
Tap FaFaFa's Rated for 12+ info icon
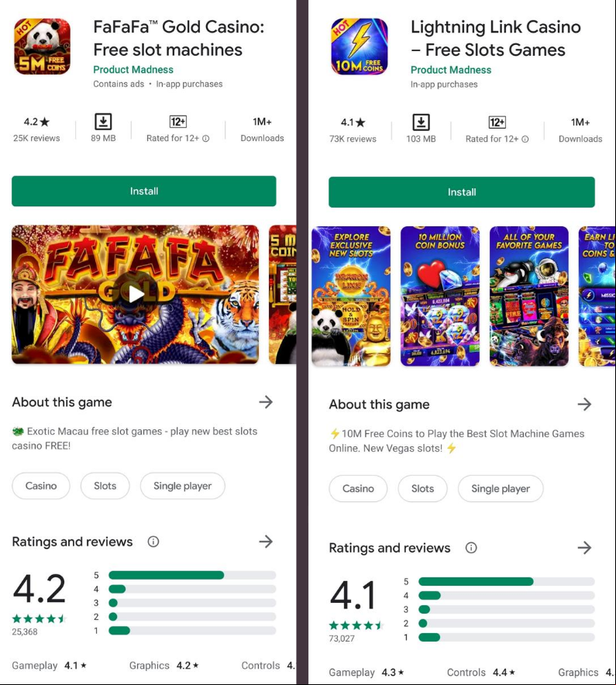(206, 139)
